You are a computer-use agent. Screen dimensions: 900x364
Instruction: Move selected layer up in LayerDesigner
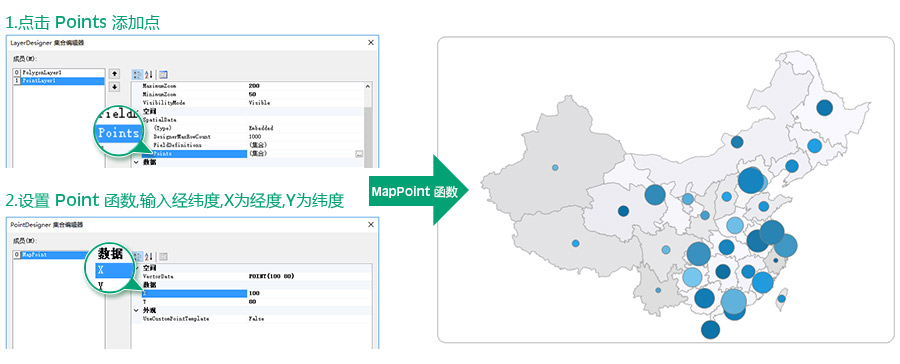point(114,74)
